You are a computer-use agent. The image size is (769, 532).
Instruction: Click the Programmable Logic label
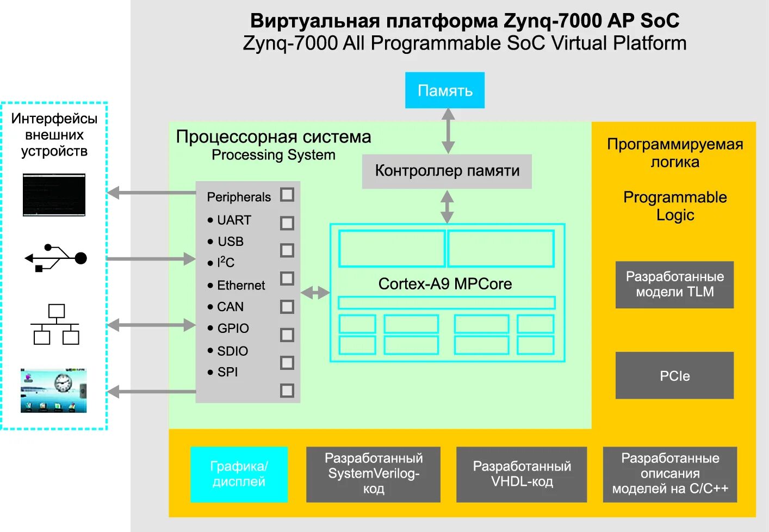pos(675,206)
